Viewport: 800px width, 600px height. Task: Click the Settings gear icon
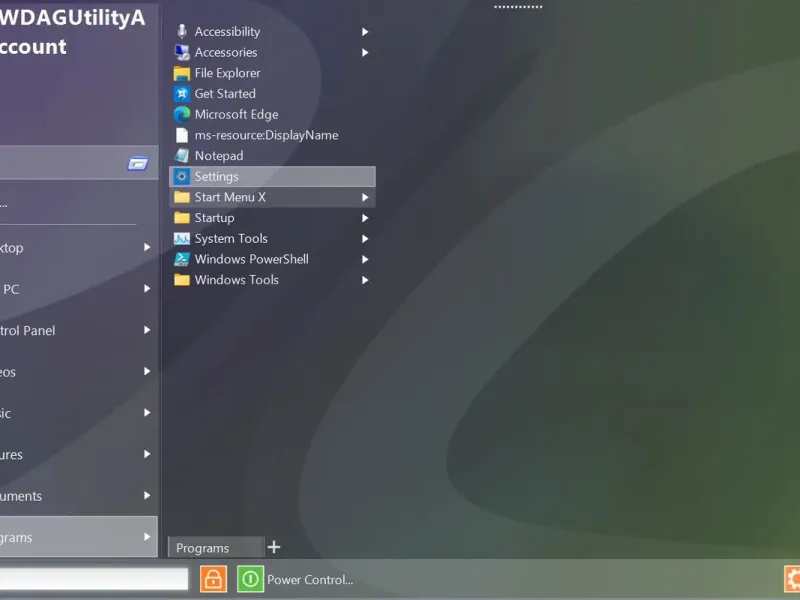point(182,177)
